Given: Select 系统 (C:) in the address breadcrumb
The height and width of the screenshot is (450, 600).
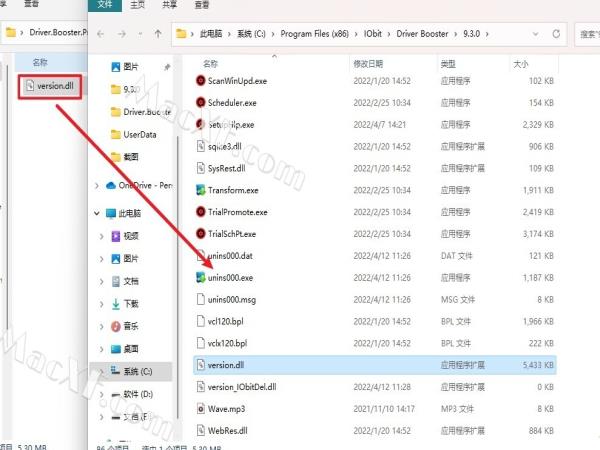Looking at the screenshot, I should click(x=251, y=34).
